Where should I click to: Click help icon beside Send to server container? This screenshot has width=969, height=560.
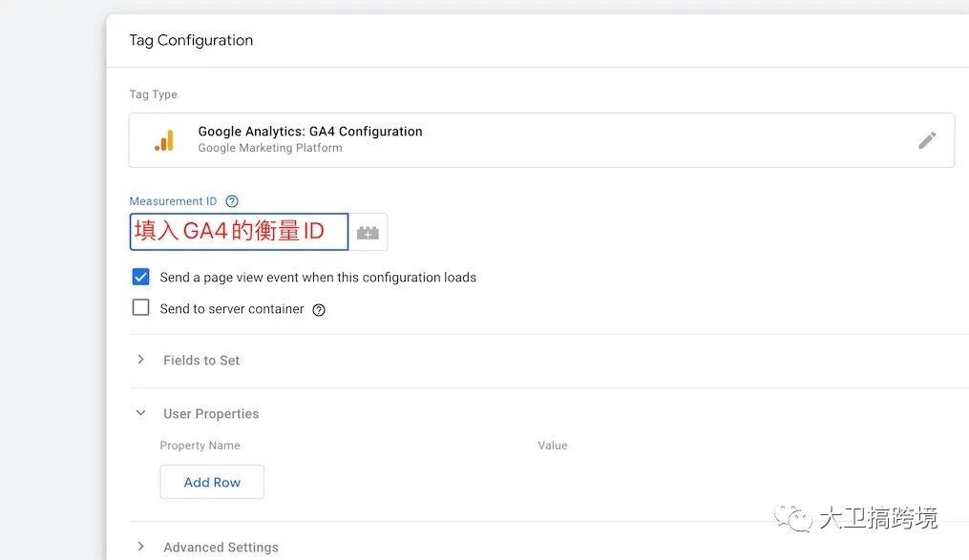pyautogui.click(x=319, y=310)
